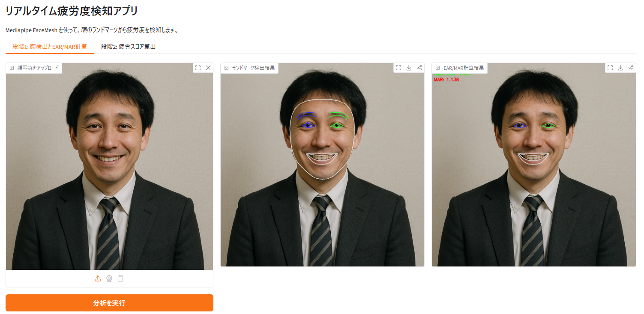Run analysis with 分析を実行 button

pos(109,302)
